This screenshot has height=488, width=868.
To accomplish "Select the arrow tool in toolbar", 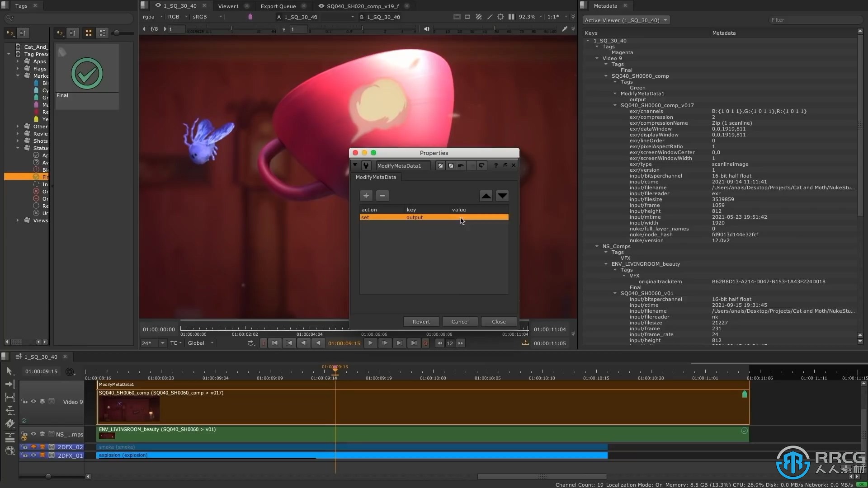I will 9,371.
